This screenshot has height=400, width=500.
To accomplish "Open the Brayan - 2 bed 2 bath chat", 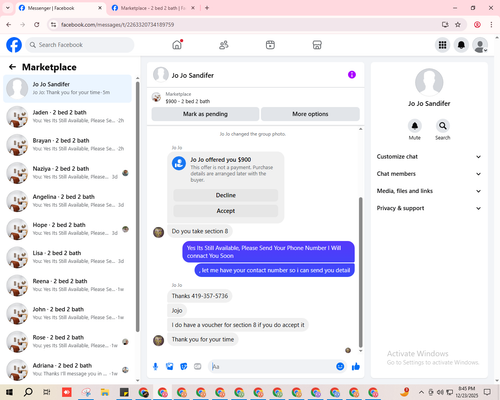I will pyautogui.click(x=67, y=145).
